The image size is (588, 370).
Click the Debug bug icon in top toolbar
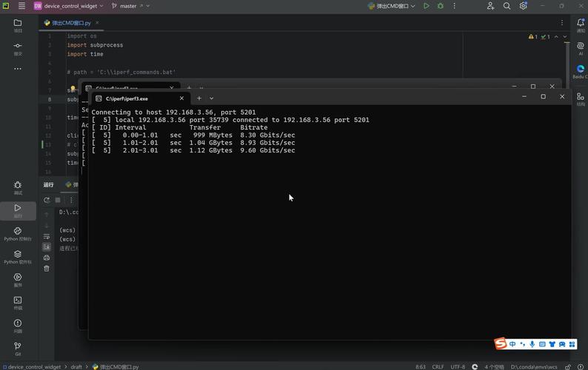[441, 6]
